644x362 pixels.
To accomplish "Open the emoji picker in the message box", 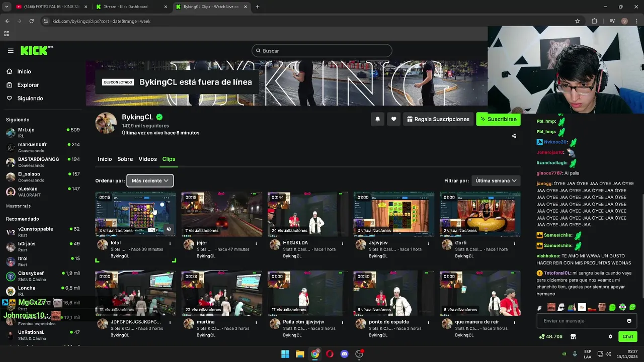I will 629,321.
